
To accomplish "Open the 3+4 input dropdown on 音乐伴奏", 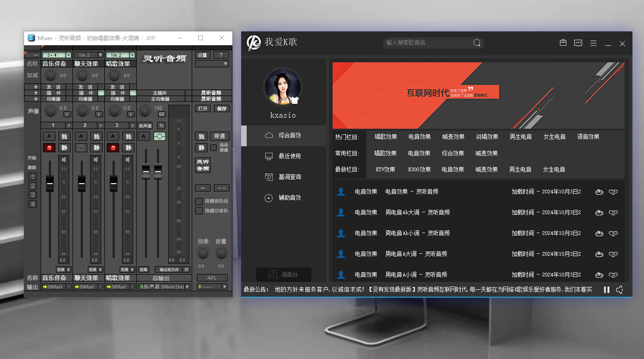I will [69, 55].
